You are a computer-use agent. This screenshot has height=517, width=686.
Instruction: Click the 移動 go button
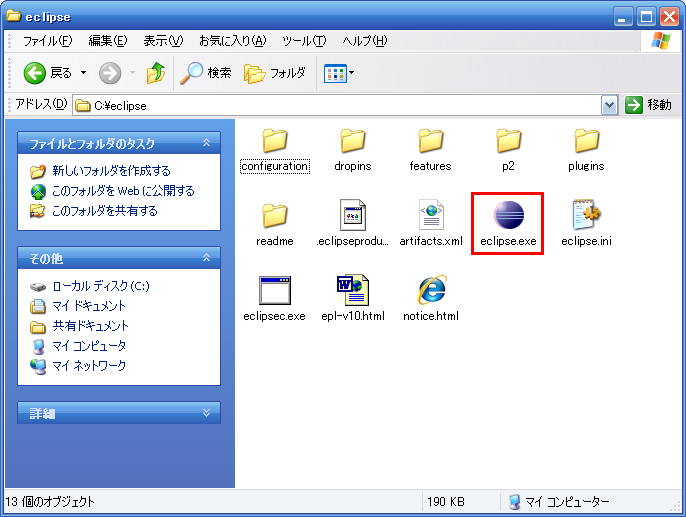[x=648, y=105]
